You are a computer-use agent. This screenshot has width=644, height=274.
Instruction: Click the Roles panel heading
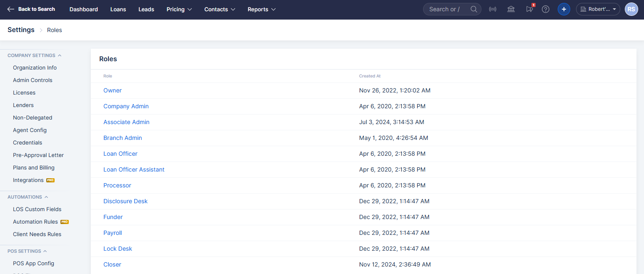(x=108, y=59)
